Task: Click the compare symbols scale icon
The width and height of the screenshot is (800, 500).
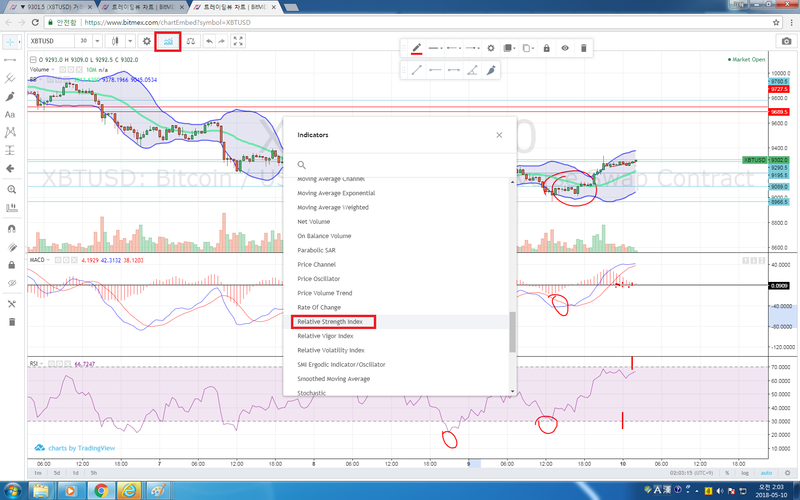Action: pyautogui.click(x=191, y=41)
